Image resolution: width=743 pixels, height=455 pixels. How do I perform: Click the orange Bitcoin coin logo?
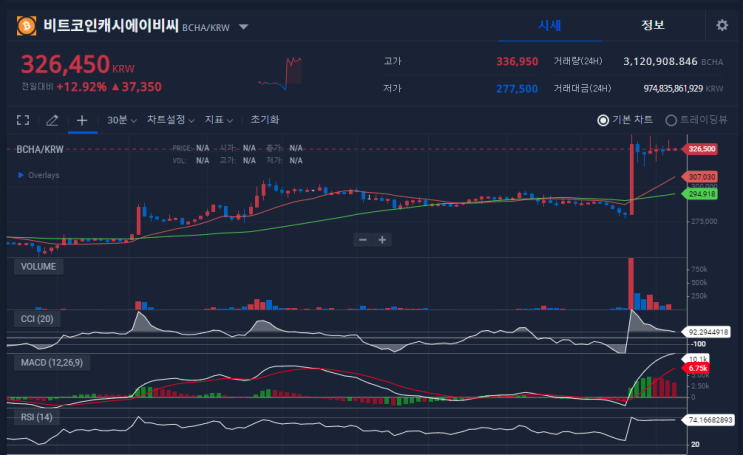pyautogui.click(x=27, y=26)
